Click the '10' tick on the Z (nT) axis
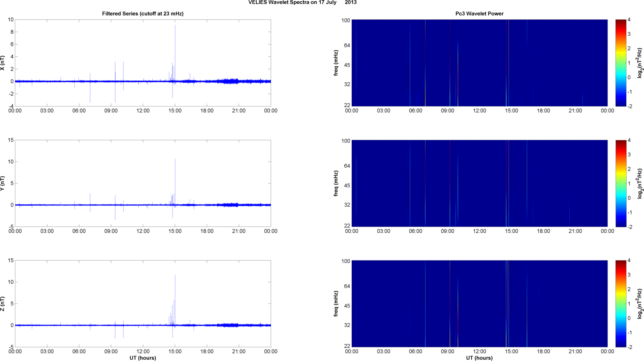The height and width of the screenshot is (361, 644). [11, 282]
